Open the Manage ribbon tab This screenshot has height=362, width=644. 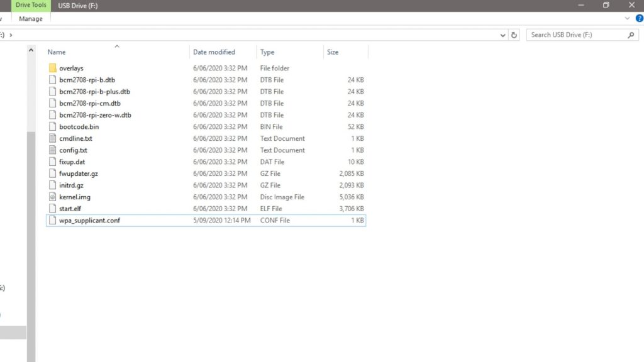(31, 19)
